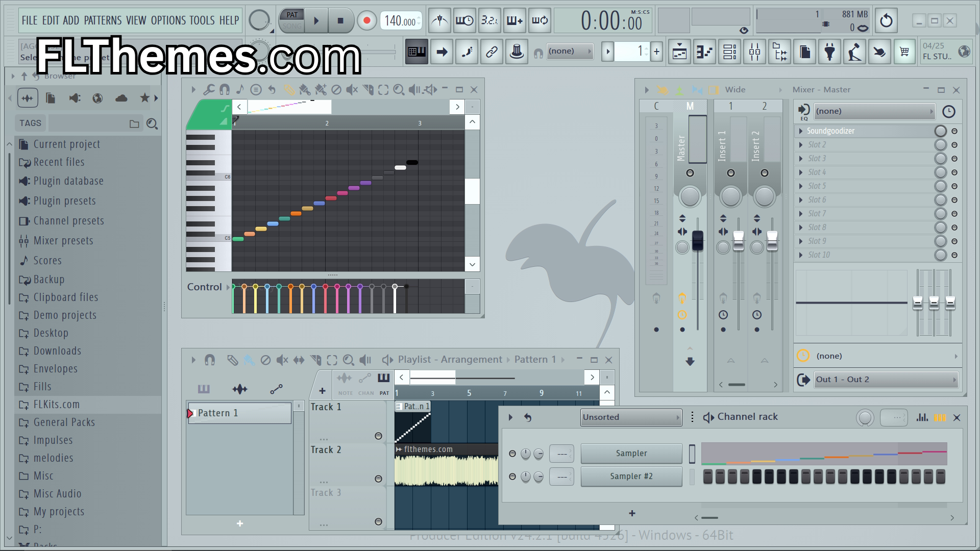Screen dimensions: 980x551
Task: Select the magnet snap icon in Piano roll
Action: (224, 90)
